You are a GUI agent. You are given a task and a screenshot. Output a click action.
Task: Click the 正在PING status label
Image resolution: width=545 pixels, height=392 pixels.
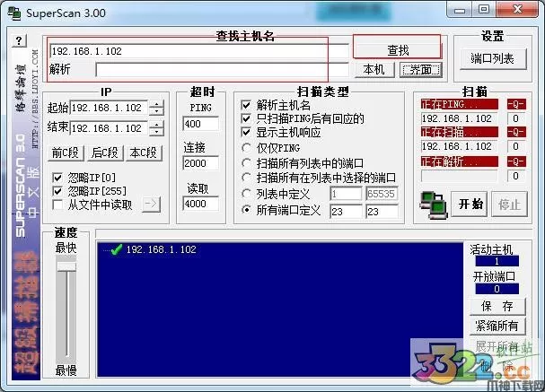point(459,104)
